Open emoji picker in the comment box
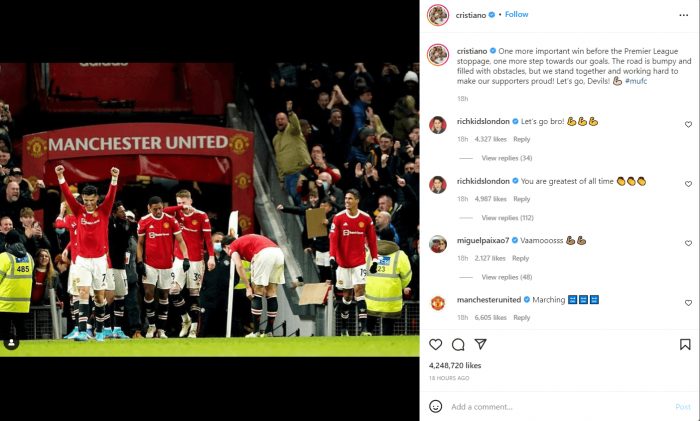Image resolution: width=700 pixels, height=421 pixels. [435, 406]
